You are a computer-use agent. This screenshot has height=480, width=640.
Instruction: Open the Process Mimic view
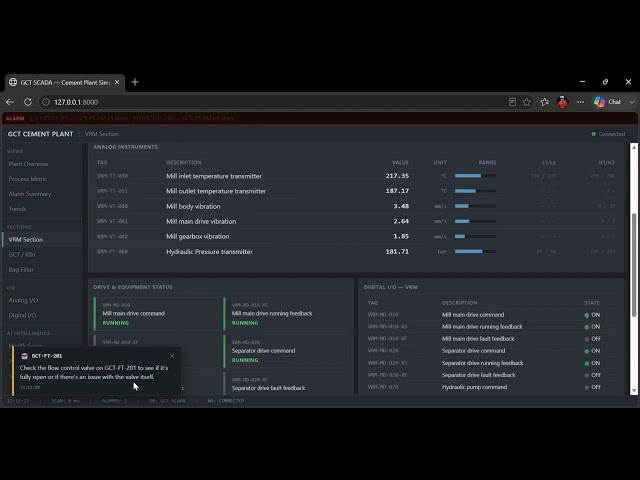28,179
